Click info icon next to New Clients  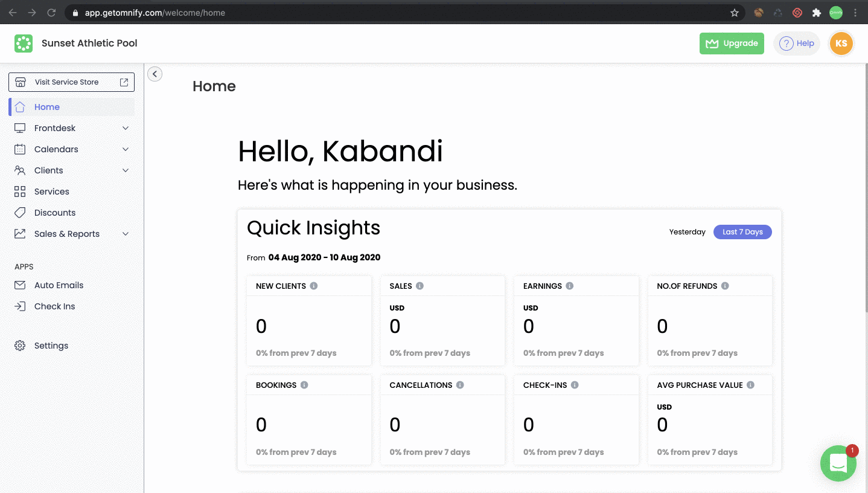point(314,286)
